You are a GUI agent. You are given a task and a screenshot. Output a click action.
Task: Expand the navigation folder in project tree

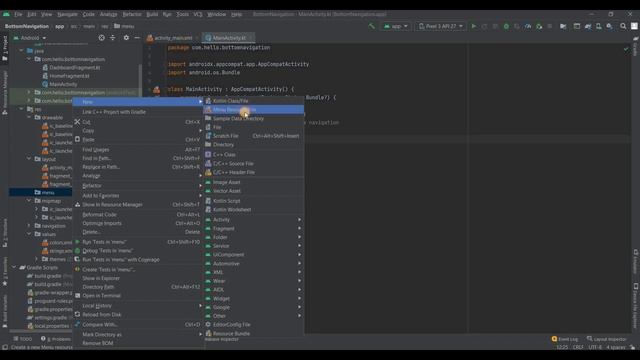click(29, 226)
